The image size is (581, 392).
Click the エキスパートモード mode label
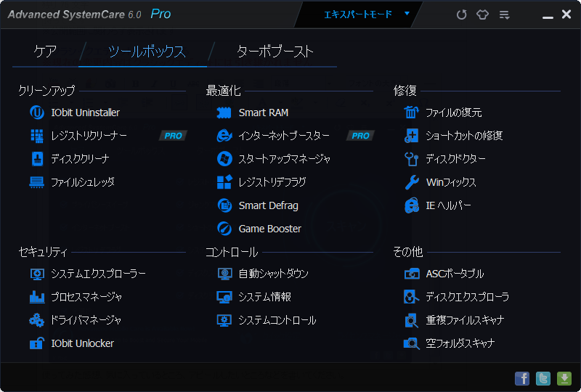point(358,15)
